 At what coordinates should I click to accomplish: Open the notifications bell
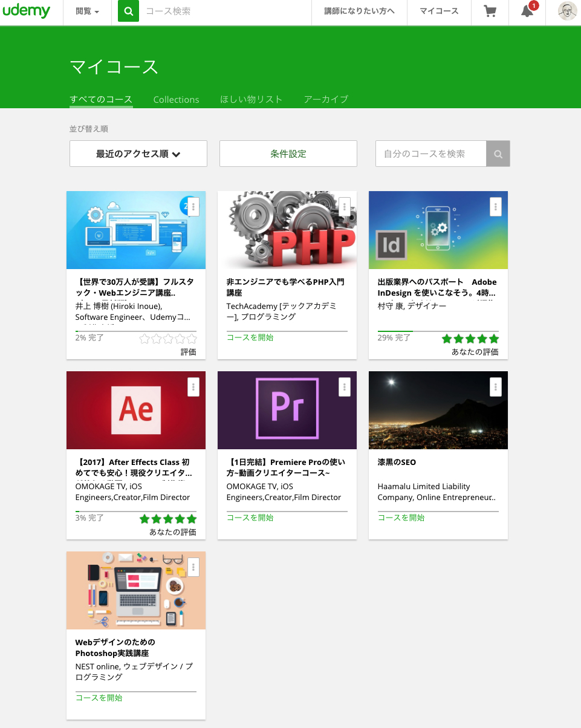(527, 11)
